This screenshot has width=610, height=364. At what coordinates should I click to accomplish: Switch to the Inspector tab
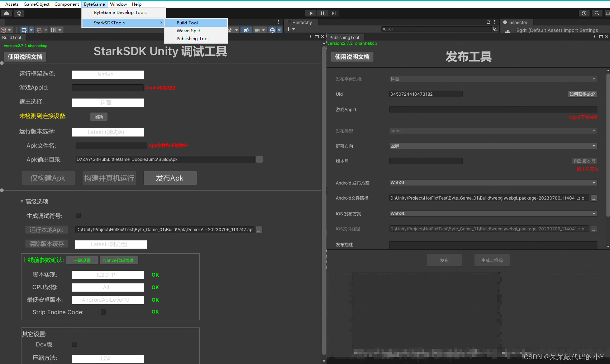tap(516, 22)
